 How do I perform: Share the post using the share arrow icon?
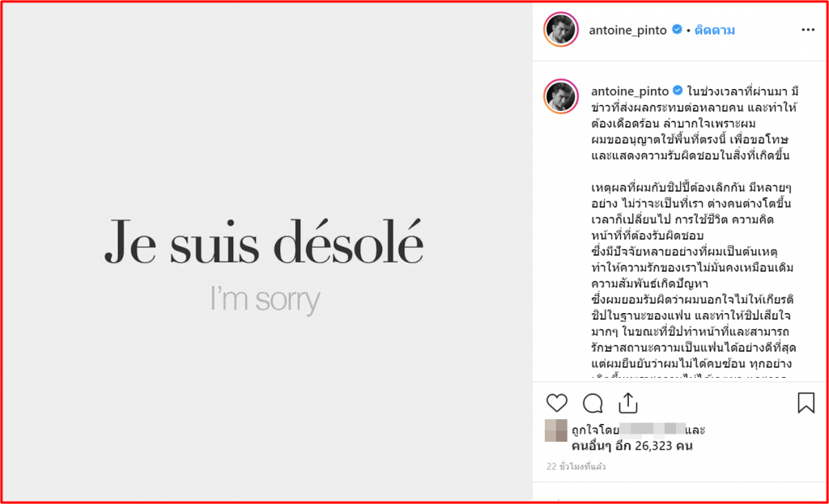(x=629, y=402)
